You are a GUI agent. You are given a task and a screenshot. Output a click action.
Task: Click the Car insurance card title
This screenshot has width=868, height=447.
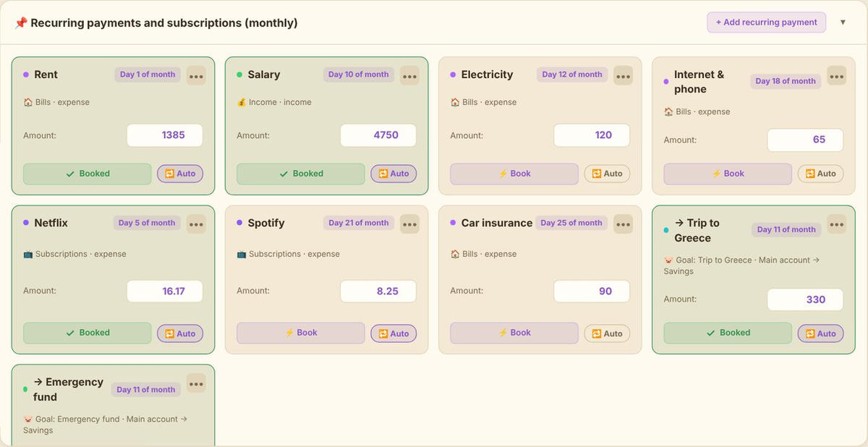click(x=497, y=223)
